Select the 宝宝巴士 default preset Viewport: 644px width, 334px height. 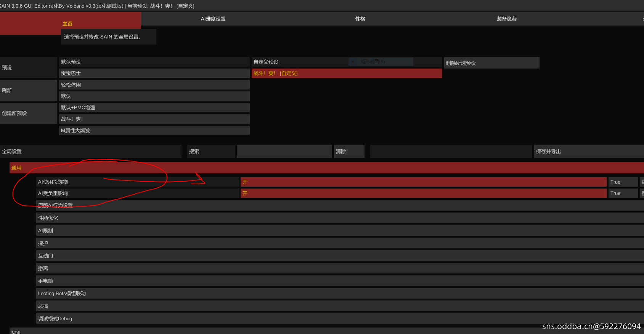pos(154,74)
